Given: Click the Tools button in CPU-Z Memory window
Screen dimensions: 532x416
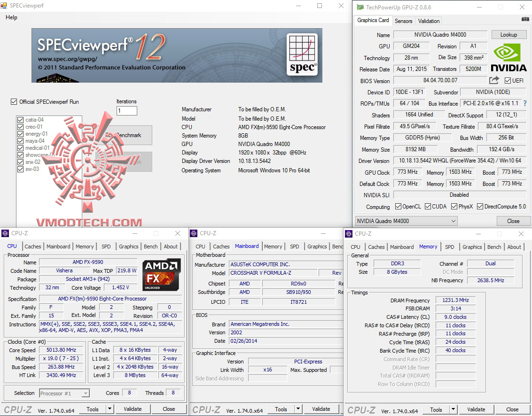Looking at the screenshot, I should 436,409.
